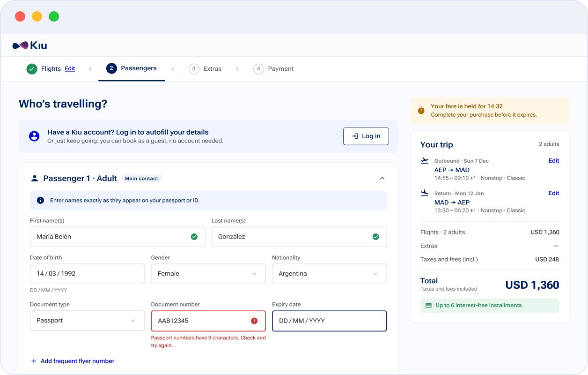The width and height of the screenshot is (588, 375).
Task: Click the stopwatch icon in fare hold notice
Action: pyautogui.click(x=421, y=110)
